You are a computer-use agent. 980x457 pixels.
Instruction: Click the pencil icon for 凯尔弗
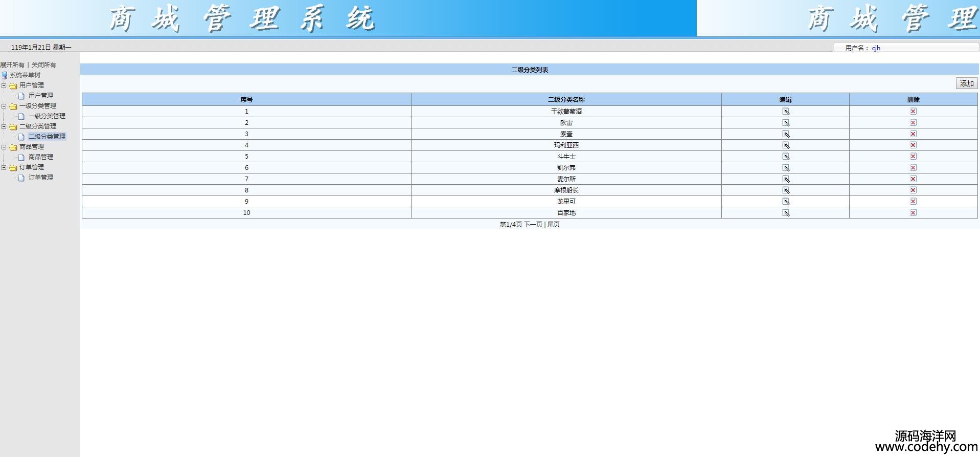(786, 168)
